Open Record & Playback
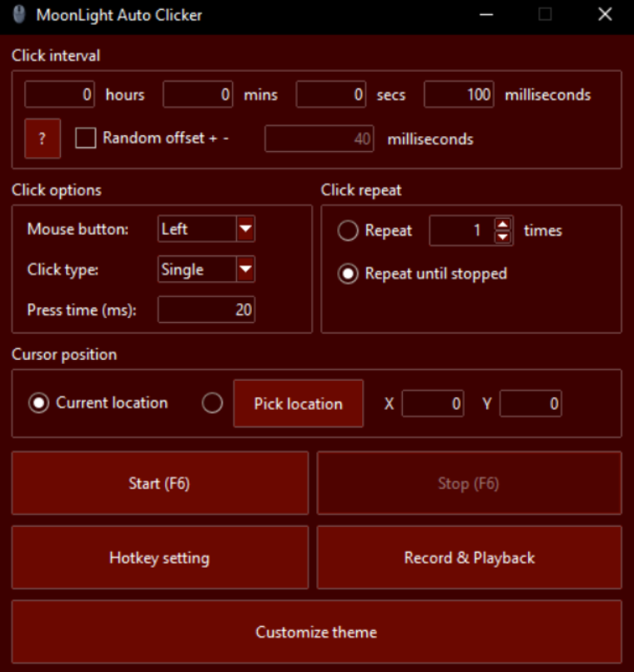634x672 pixels. coord(469,558)
